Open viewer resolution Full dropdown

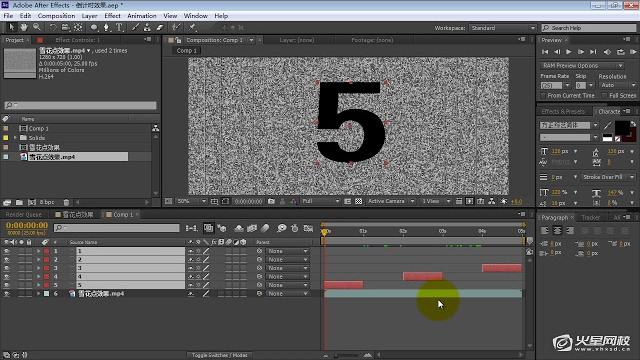point(320,201)
